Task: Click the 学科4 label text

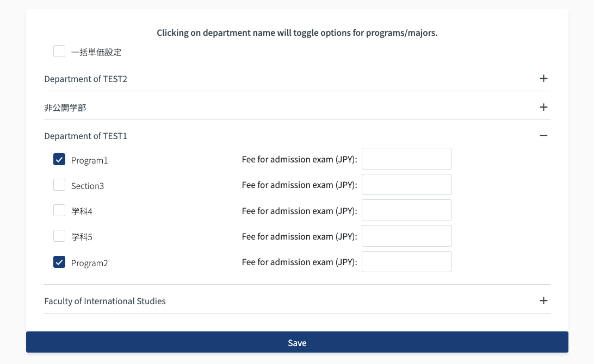Action: pos(82,211)
